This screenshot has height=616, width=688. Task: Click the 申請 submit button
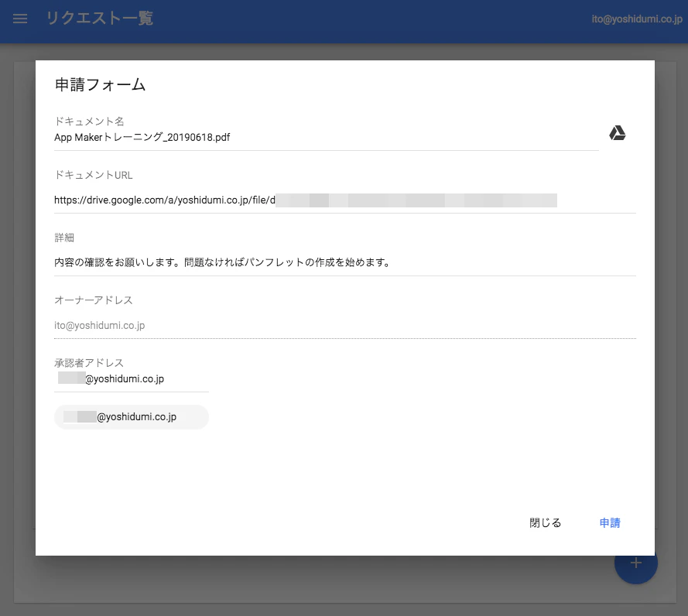[610, 522]
